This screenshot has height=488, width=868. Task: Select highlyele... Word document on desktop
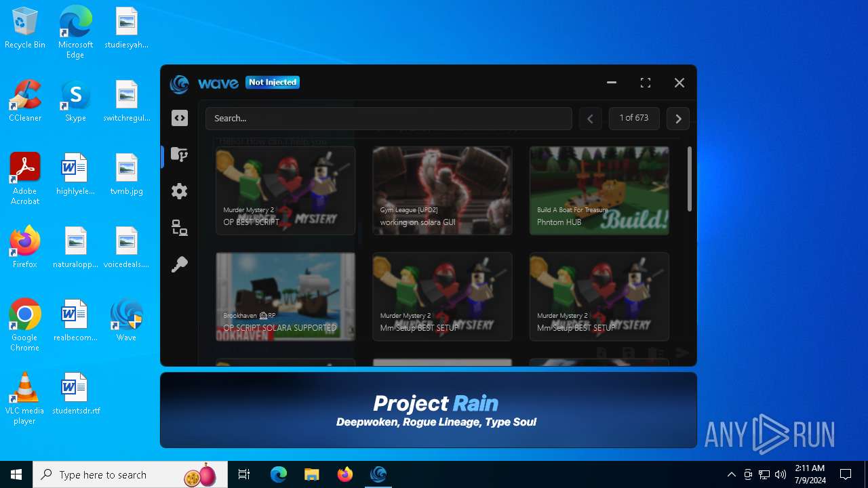pyautogui.click(x=75, y=174)
